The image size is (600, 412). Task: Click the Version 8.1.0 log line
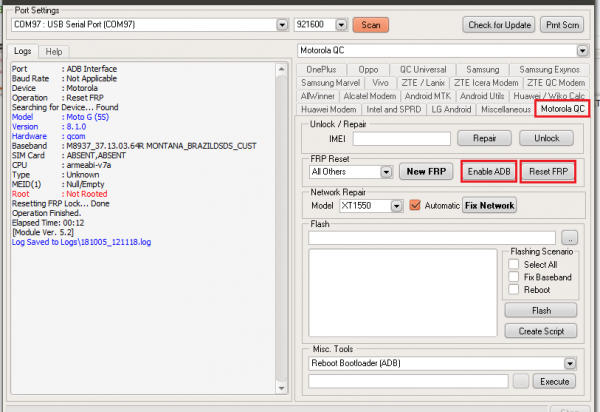coord(49,127)
